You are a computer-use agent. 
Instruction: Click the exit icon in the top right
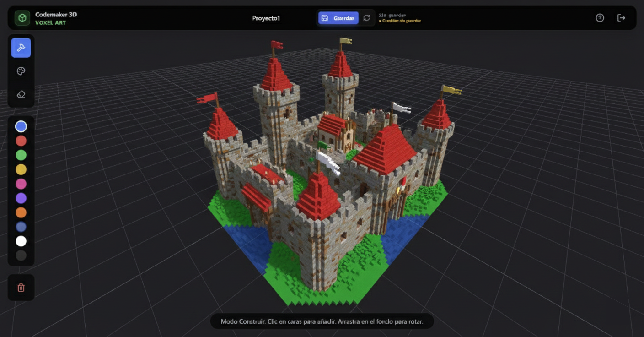(622, 18)
